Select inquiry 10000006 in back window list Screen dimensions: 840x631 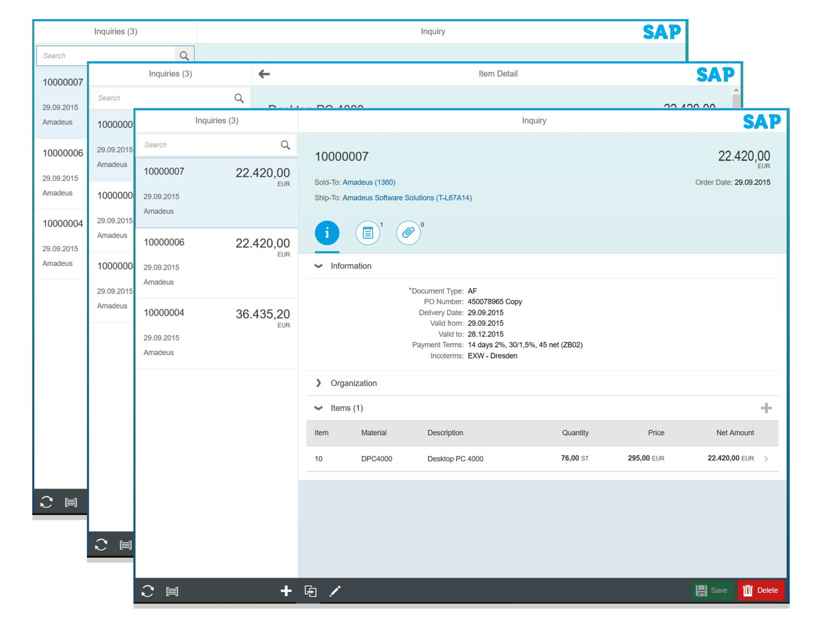point(61,173)
